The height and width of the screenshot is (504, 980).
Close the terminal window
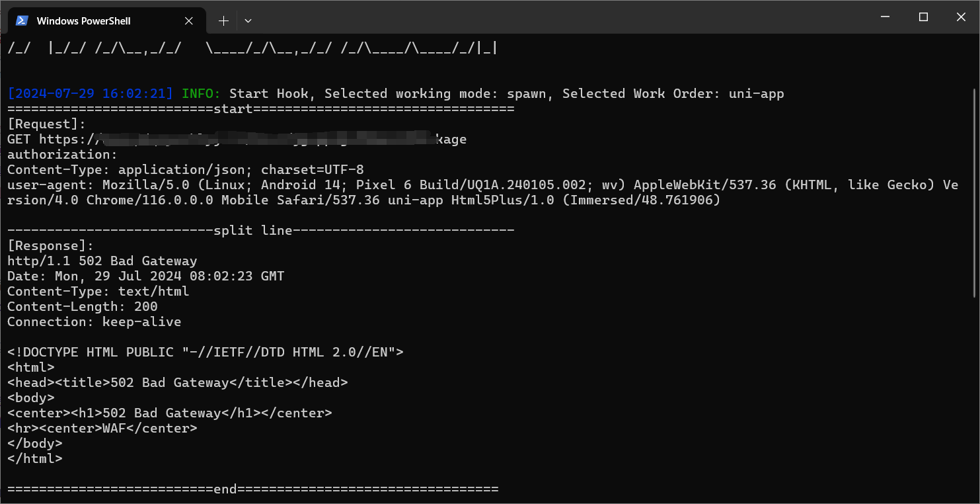tap(961, 17)
